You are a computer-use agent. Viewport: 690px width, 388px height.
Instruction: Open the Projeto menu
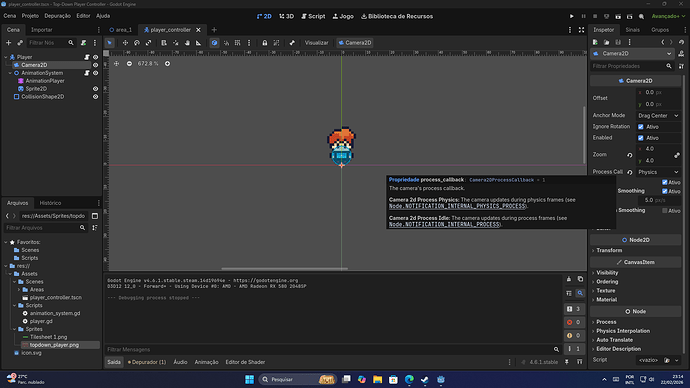[x=30, y=16]
